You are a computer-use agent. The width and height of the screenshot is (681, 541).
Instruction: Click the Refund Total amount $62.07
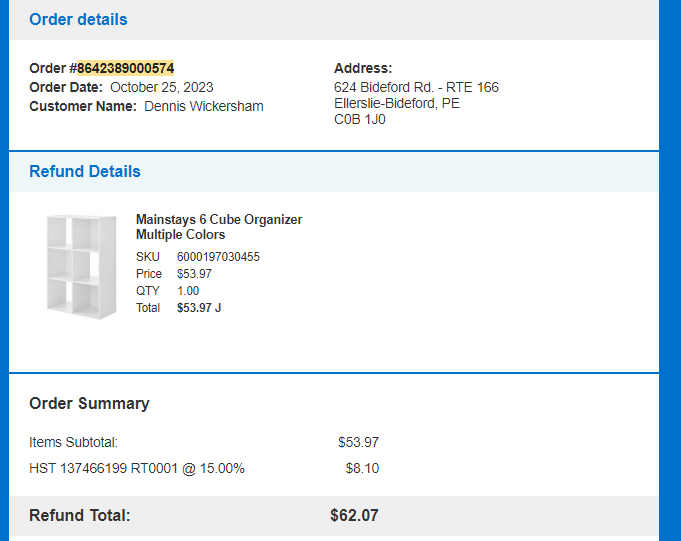354,515
